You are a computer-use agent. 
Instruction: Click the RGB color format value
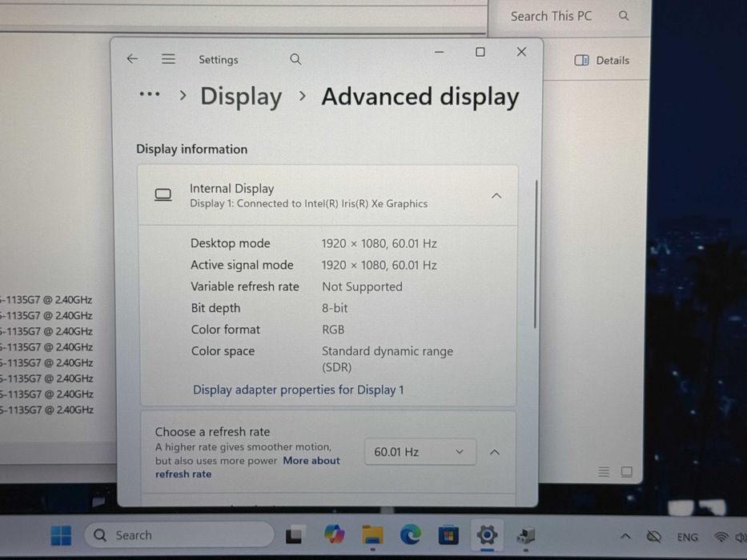point(333,330)
